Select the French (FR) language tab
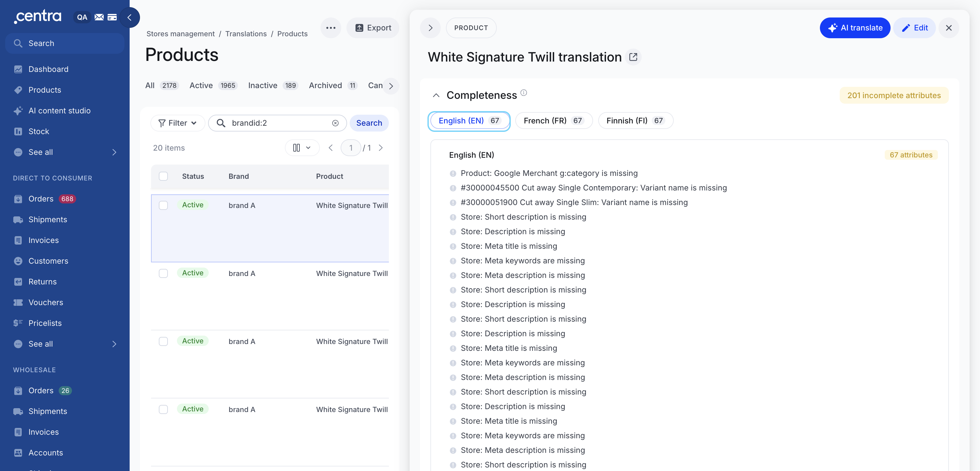980x471 pixels. (554, 121)
